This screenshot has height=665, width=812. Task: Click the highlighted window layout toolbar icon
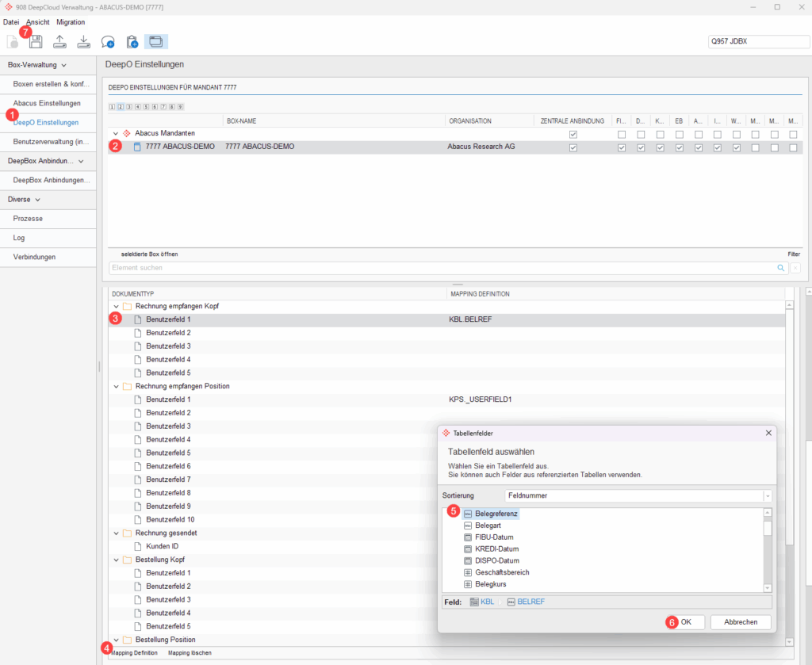[156, 42]
